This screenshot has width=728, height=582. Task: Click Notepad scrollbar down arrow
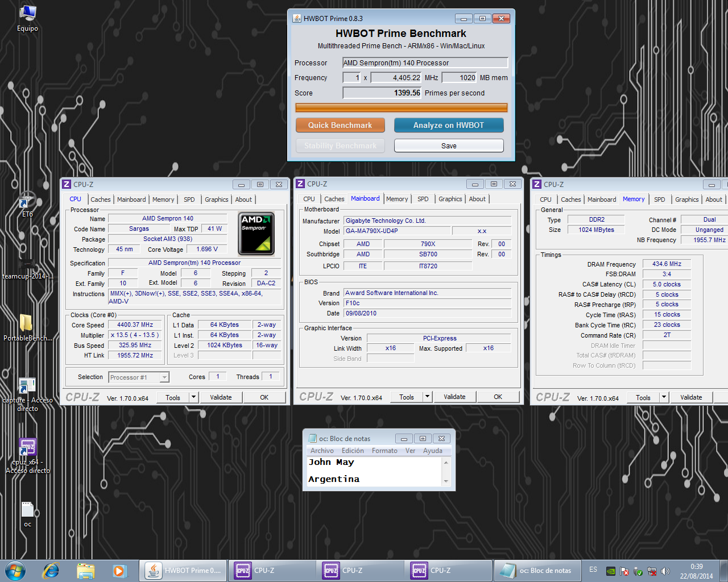pos(446,481)
